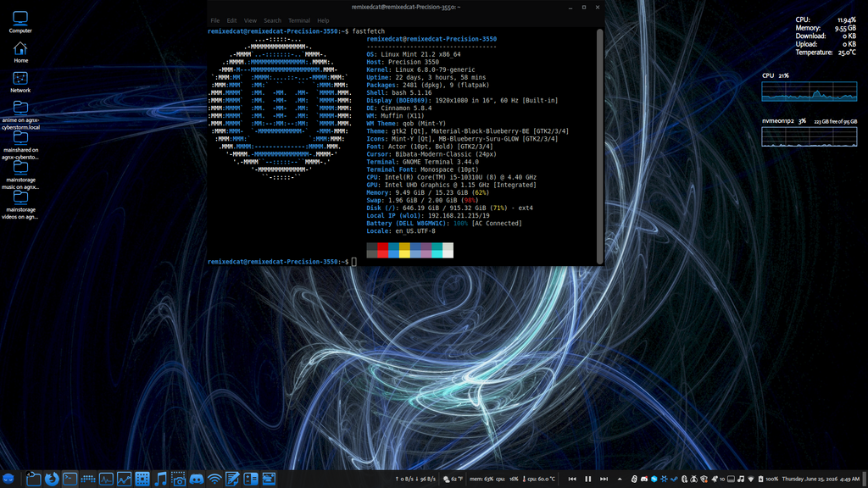Viewport: 868px width, 488px height.
Task: Launch the file manager from panel
Action: click(x=33, y=479)
